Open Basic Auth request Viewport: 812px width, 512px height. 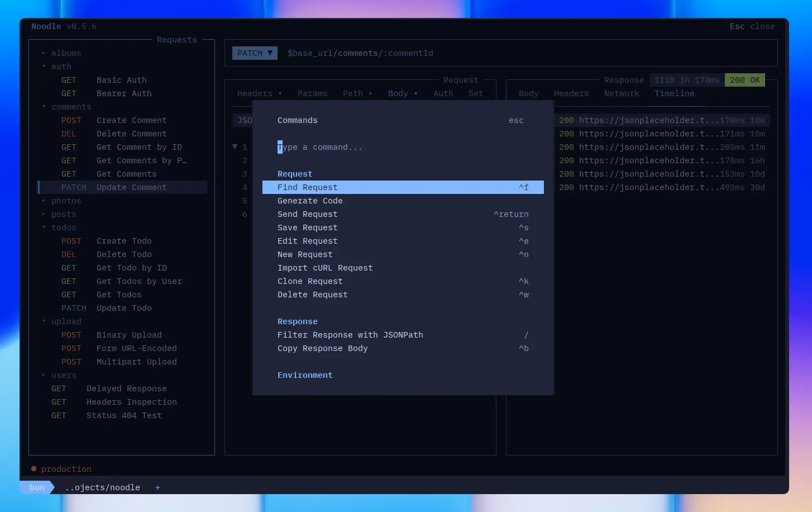click(x=122, y=80)
